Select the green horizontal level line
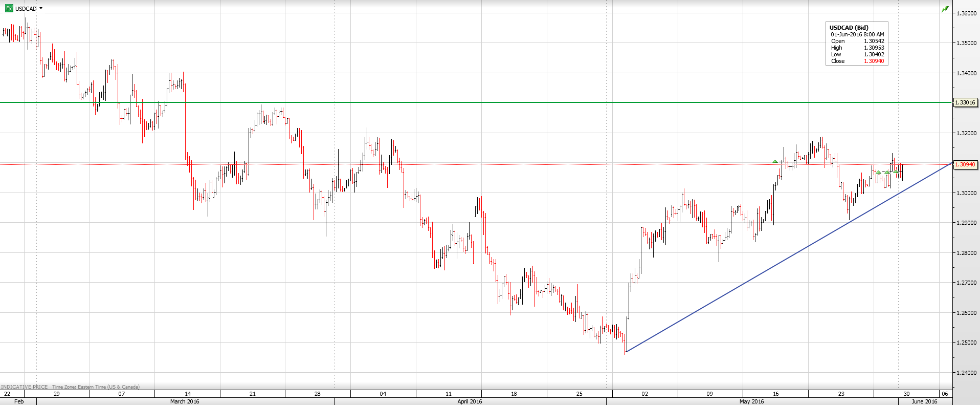Image resolution: width=980 pixels, height=405 pixels. pos(460,102)
